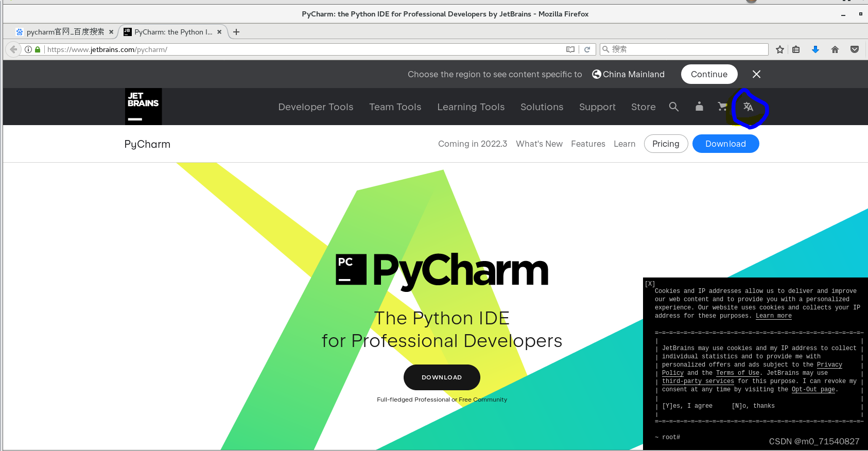Open Learning Tools menu
Image resolution: width=868 pixels, height=451 pixels.
471,107
